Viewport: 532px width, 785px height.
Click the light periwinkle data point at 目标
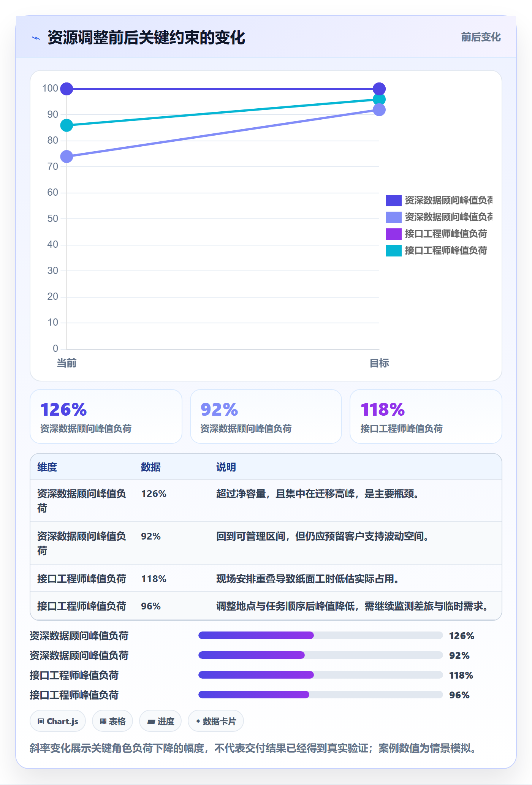click(x=379, y=110)
